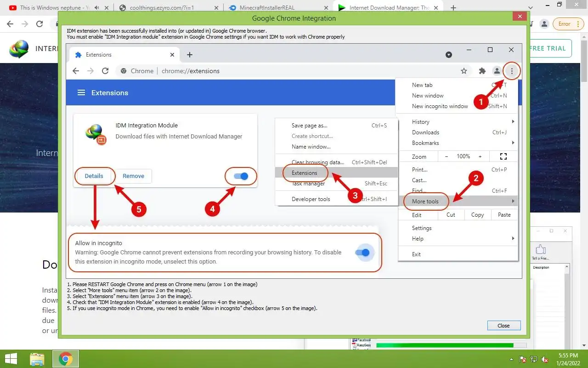
Task: Click Paste in the Edit row
Action: coord(504,215)
